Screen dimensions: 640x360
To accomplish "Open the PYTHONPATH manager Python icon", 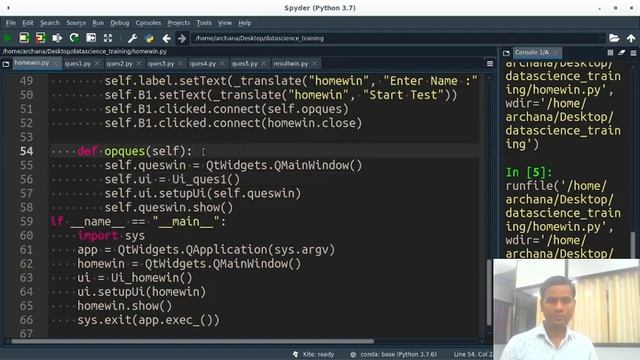I will coord(149,38).
